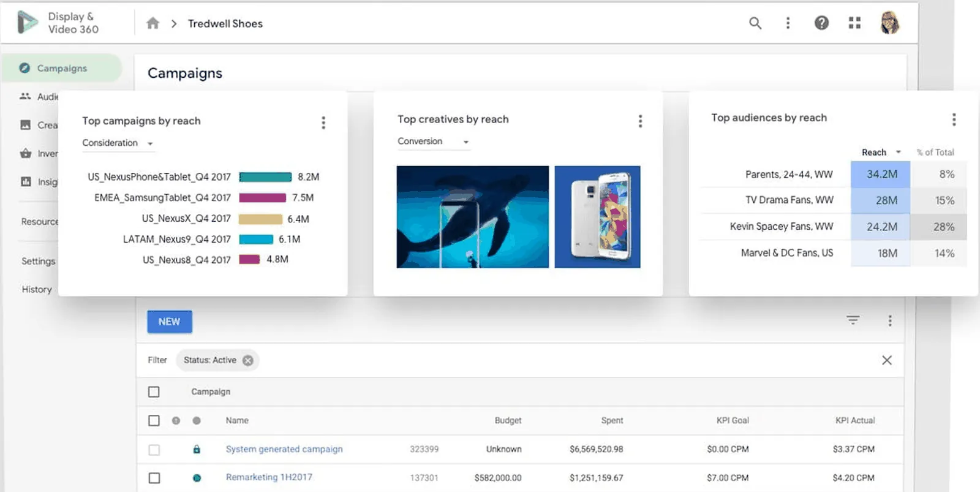Check the System generated campaign row checkbox

[x=154, y=450]
